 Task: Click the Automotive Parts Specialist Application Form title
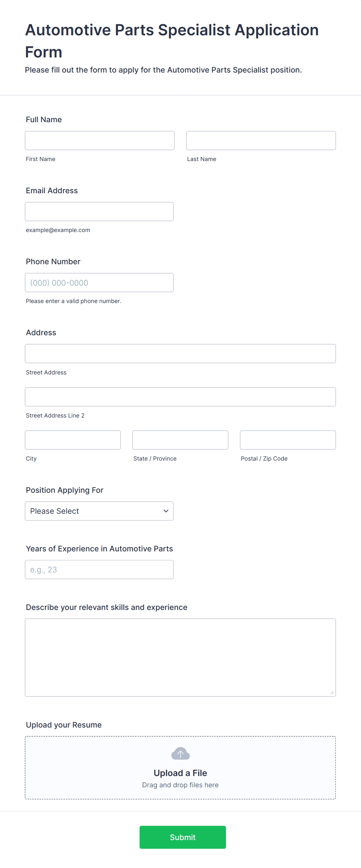click(172, 41)
